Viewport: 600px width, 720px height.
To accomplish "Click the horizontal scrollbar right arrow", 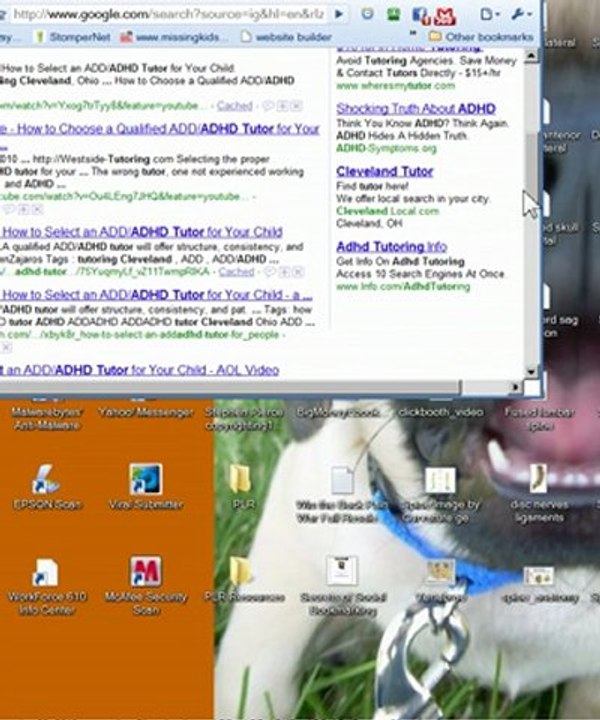I will coord(515,388).
